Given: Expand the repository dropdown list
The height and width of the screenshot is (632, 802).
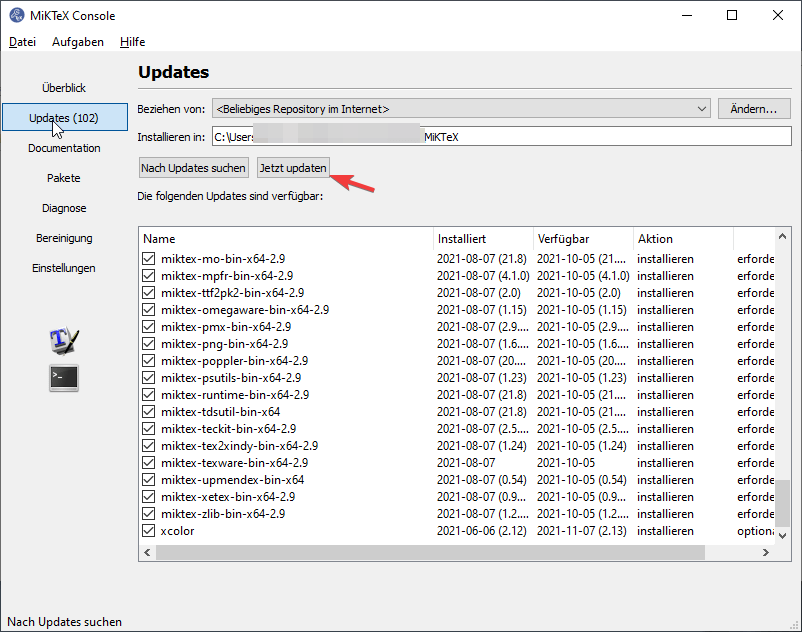Looking at the screenshot, I should point(699,108).
